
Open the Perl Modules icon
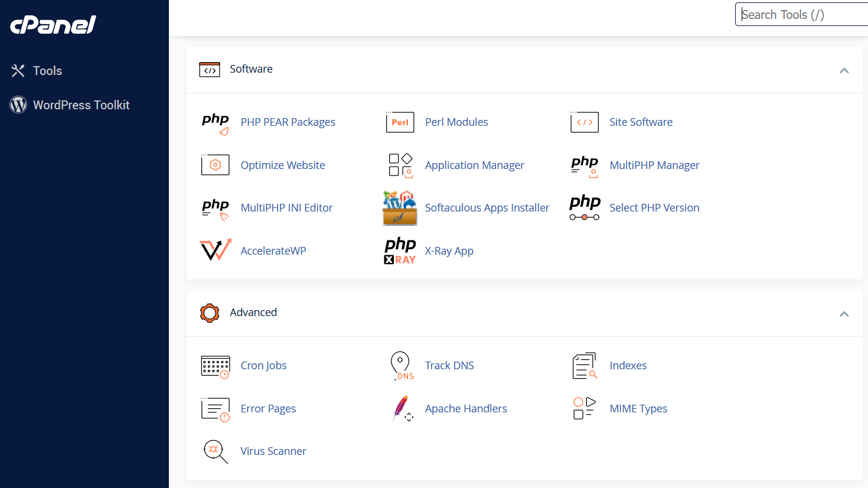(400, 122)
